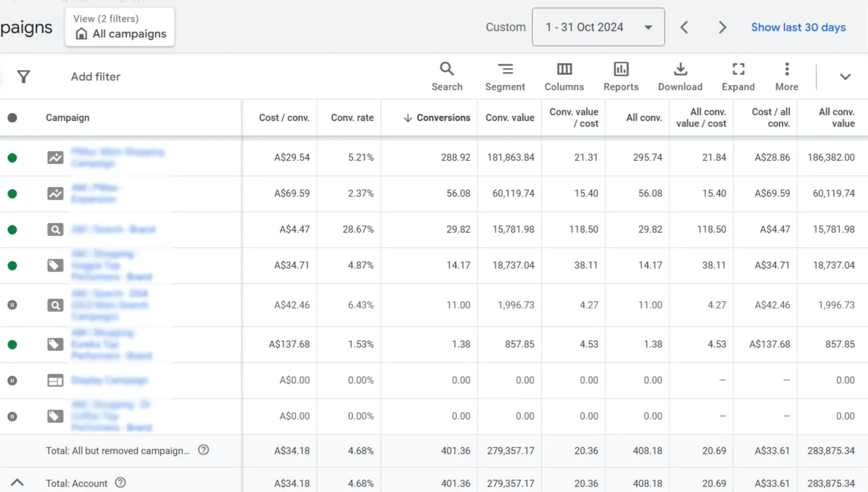Image resolution: width=868 pixels, height=492 pixels.
Task: Click help icon beside removed campaigns total
Action: coord(203,450)
